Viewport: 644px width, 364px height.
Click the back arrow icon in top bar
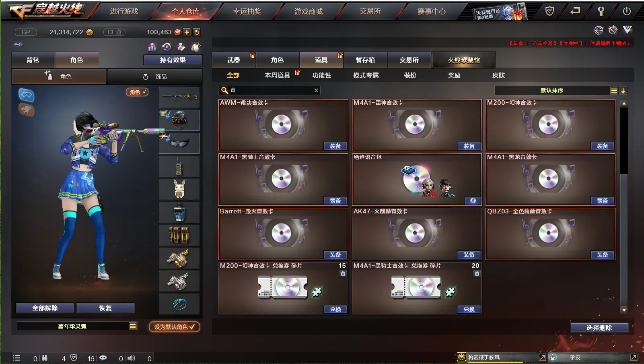(575, 11)
